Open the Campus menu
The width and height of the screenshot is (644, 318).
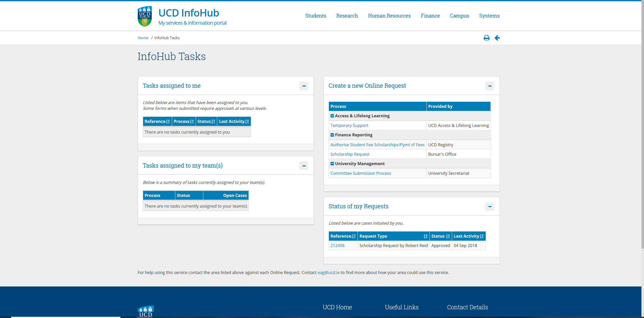(x=459, y=16)
